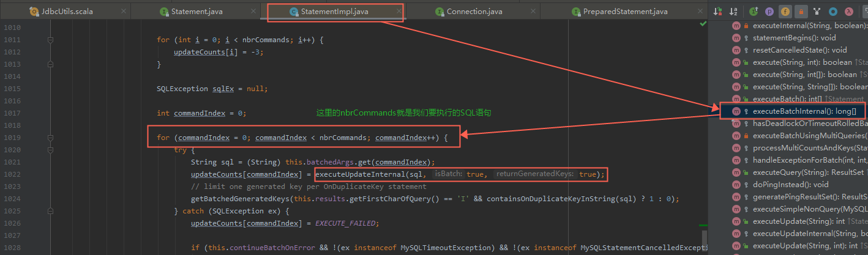868x255 pixels.
Task: Click protected key icon on statementBegins
Action: 746,38
